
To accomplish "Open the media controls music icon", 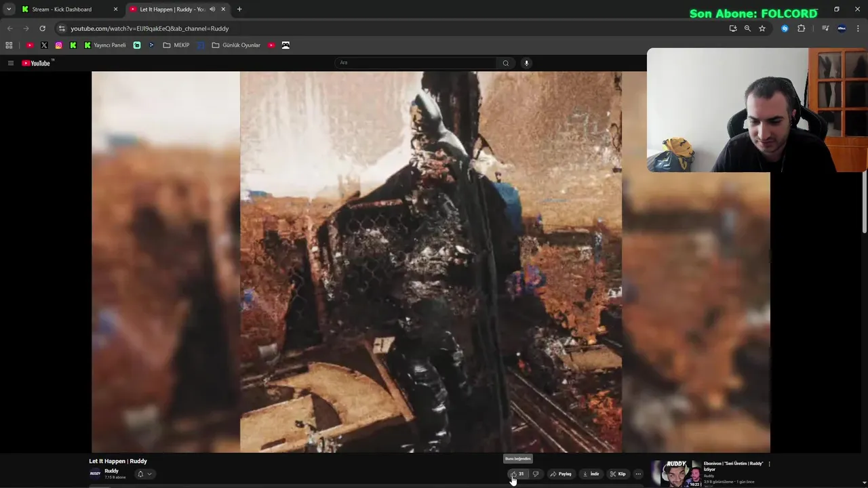I will (825, 28).
